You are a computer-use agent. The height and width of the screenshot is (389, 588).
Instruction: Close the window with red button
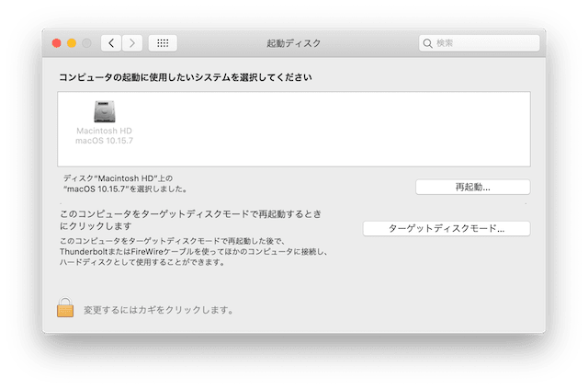[57, 43]
